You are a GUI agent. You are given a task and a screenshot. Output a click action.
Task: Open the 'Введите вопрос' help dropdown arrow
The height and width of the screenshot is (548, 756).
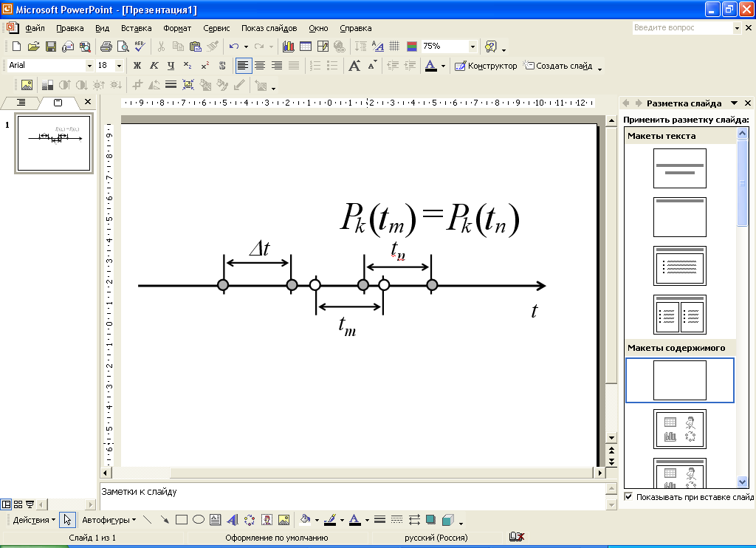736,28
